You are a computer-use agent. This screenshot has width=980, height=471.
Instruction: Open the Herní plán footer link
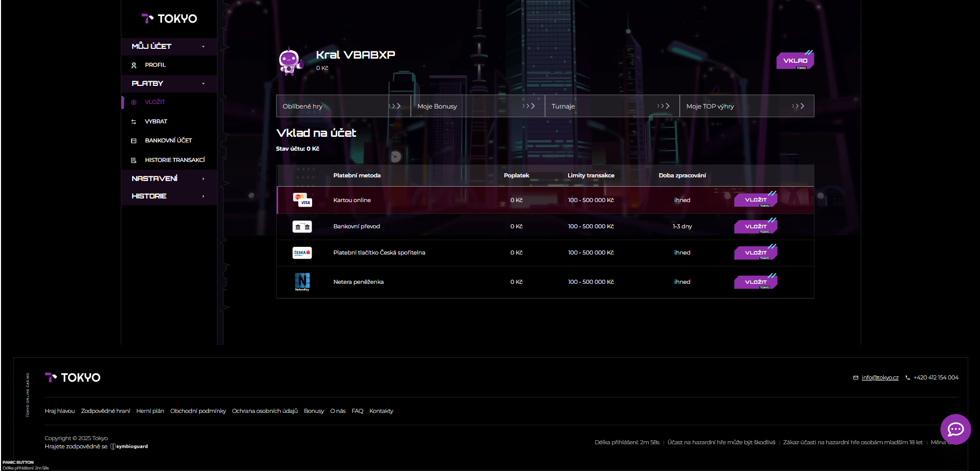(x=150, y=411)
